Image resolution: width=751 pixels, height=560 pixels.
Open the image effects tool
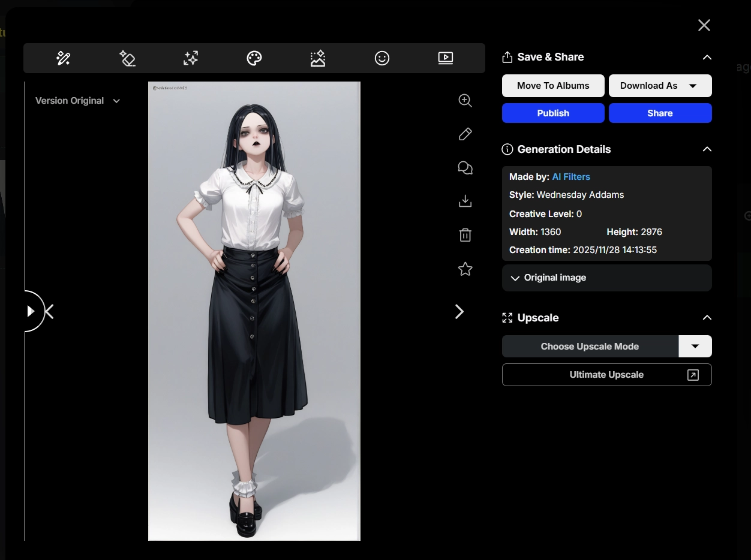click(317, 58)
